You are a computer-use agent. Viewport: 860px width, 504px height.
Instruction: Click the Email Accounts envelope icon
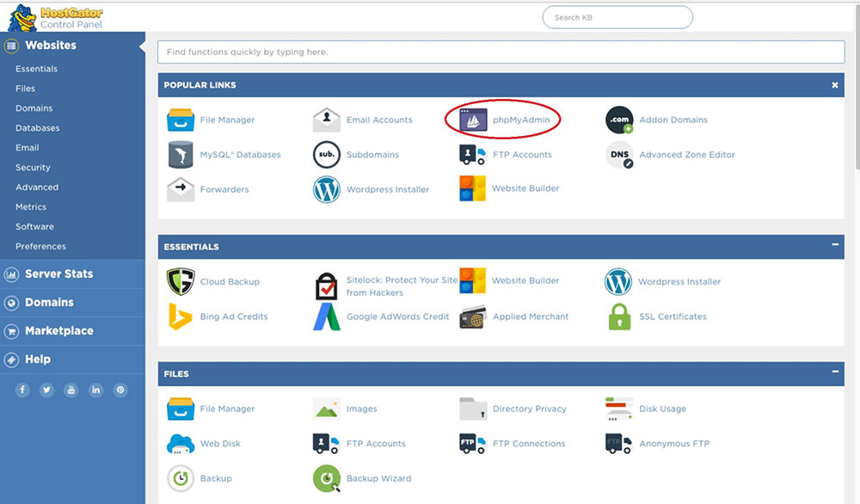click(x=326, y=120)
